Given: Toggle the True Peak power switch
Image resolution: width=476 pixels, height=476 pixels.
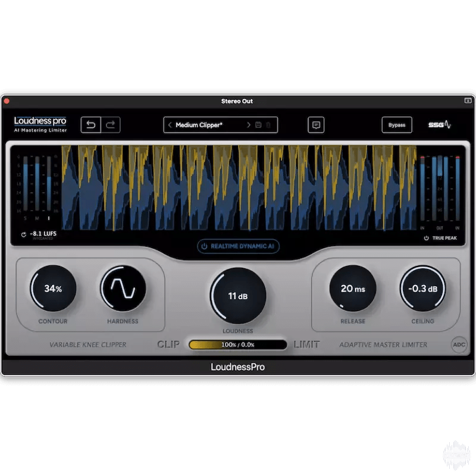Looking at the screenshot, I should [x=426, y=238].
